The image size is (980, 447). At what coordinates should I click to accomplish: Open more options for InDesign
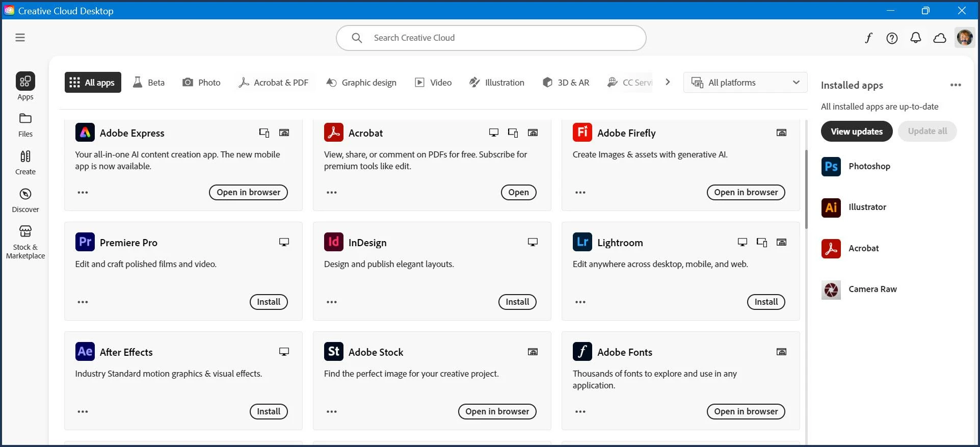(332, 302)
